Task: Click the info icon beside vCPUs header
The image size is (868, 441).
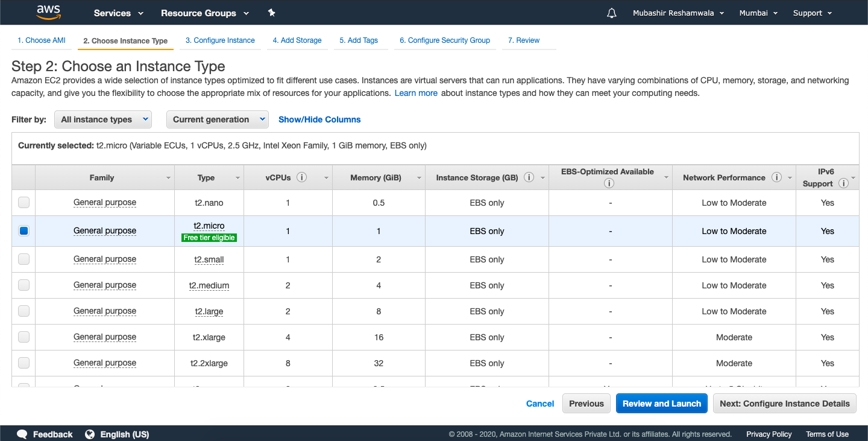Action: point(302,177)
